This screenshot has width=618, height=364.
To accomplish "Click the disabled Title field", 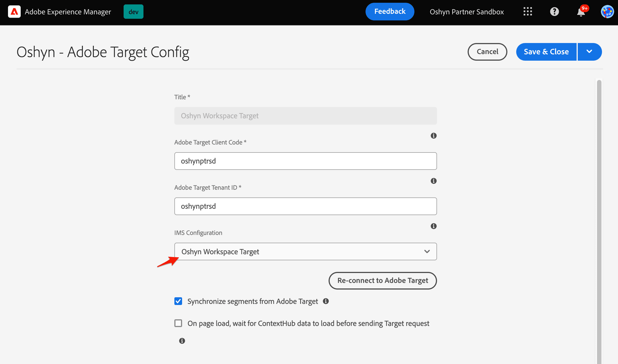I will coord(305,116).
